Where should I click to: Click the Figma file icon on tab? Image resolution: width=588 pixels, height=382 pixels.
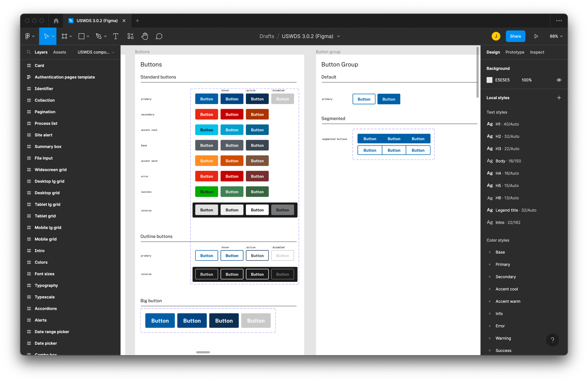71,21
